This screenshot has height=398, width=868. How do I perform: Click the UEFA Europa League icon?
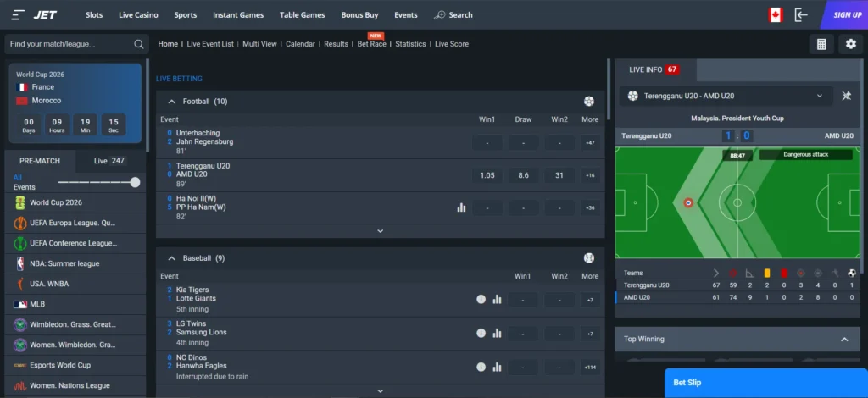tap(20, 224)
